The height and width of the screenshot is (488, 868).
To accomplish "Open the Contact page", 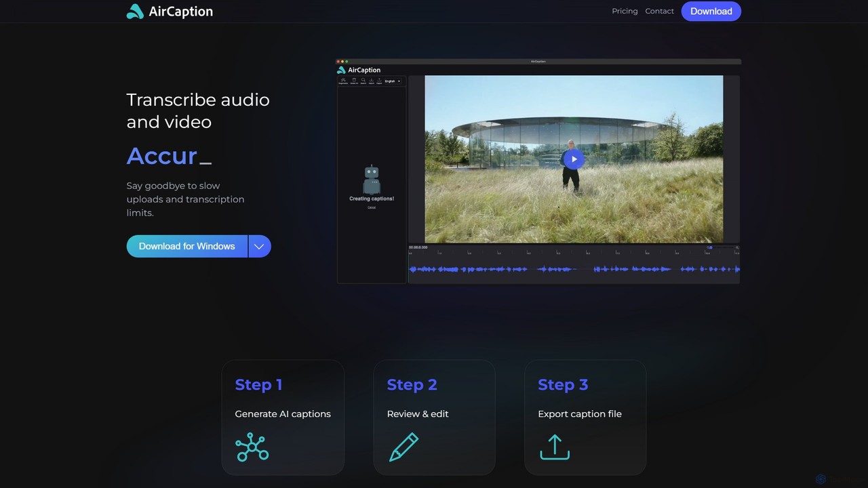I will coord(659,11).
